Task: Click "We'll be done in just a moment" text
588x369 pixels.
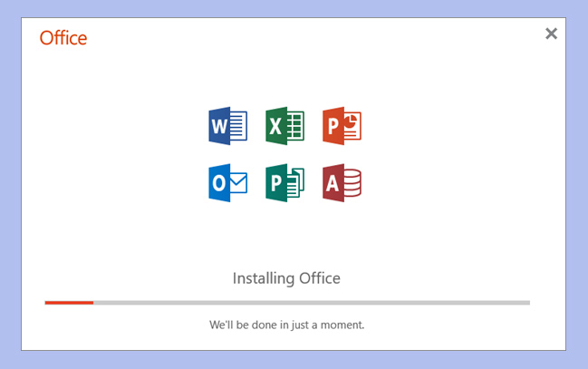Action: (286, 324)
